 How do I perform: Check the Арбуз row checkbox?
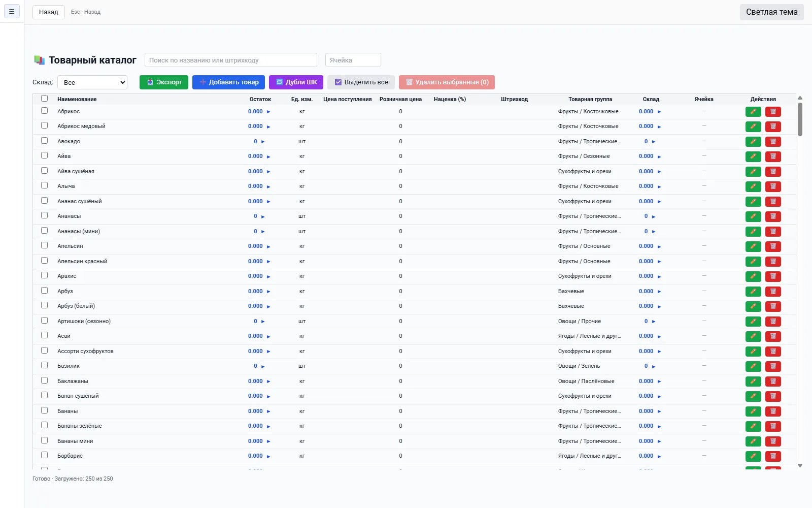44,291
